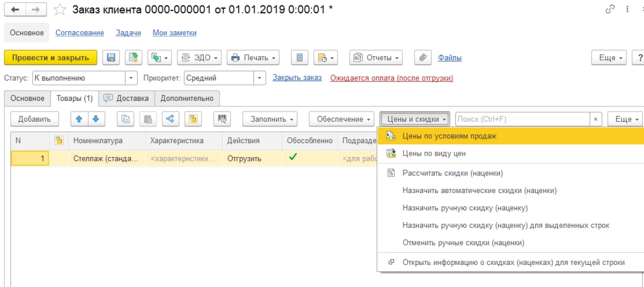
Task: Click the chain link icon
Action: point(609,10)
